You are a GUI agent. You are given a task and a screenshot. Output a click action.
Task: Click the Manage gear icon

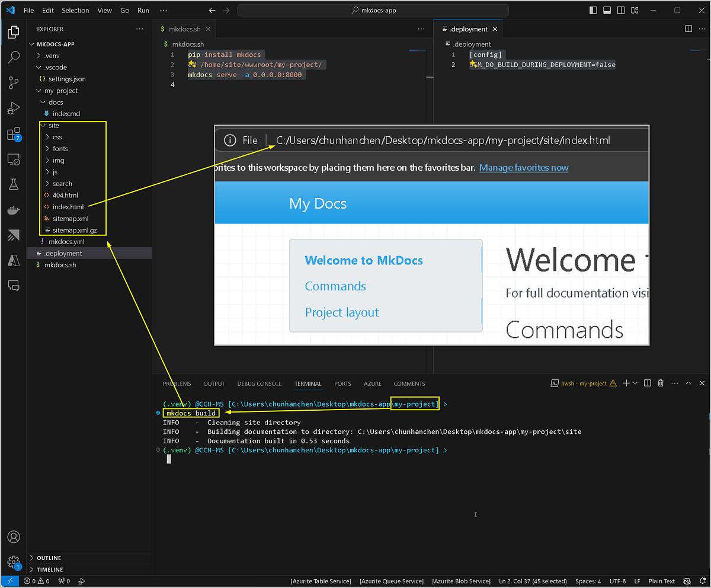click(13, 562)
